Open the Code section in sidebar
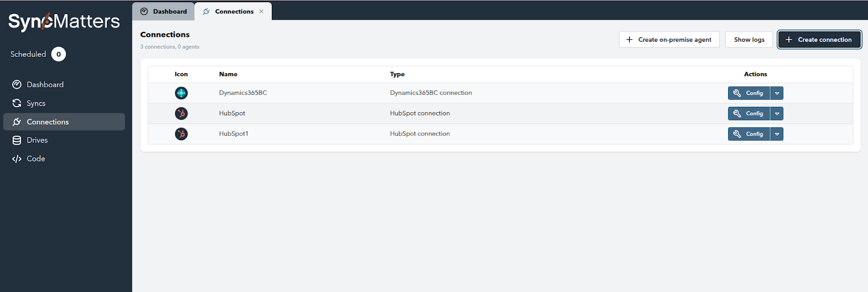Screen dimensions: 868x292 [x=36, y=159]
